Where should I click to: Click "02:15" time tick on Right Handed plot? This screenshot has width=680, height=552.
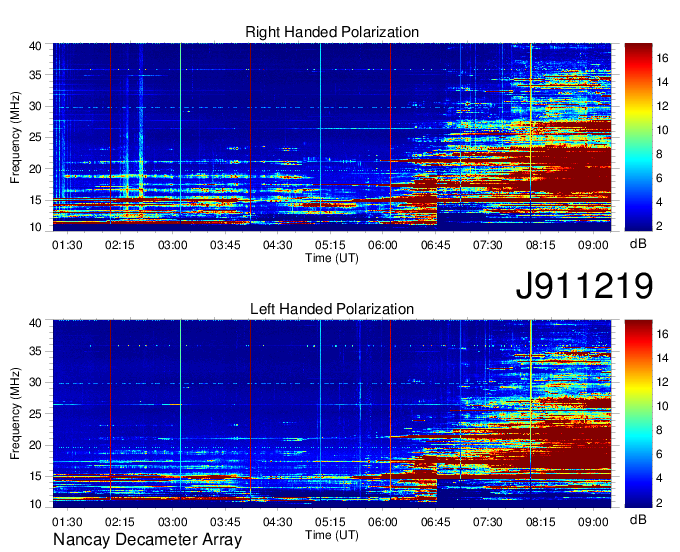120,245
